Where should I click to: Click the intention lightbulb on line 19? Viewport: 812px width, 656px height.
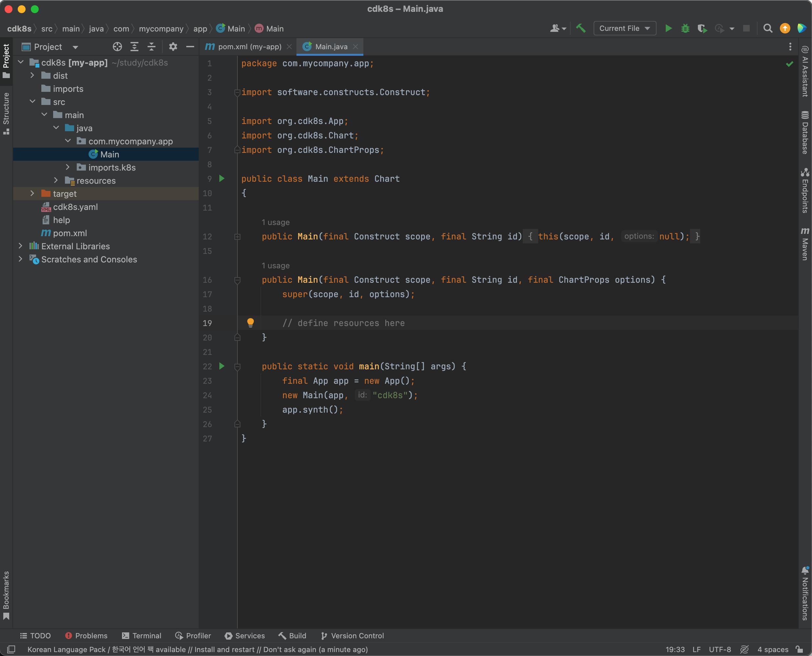click(250, 322)
